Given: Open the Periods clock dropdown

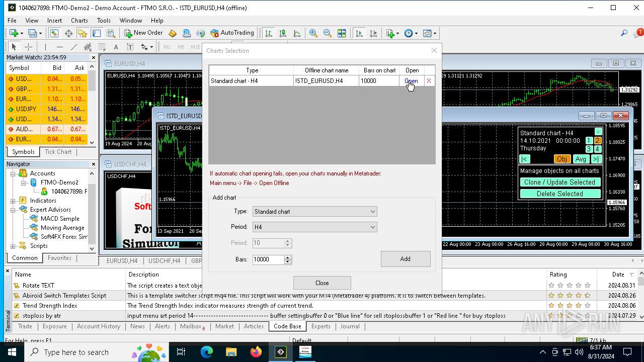Looking at the screenshot, I should pos(411,33).
